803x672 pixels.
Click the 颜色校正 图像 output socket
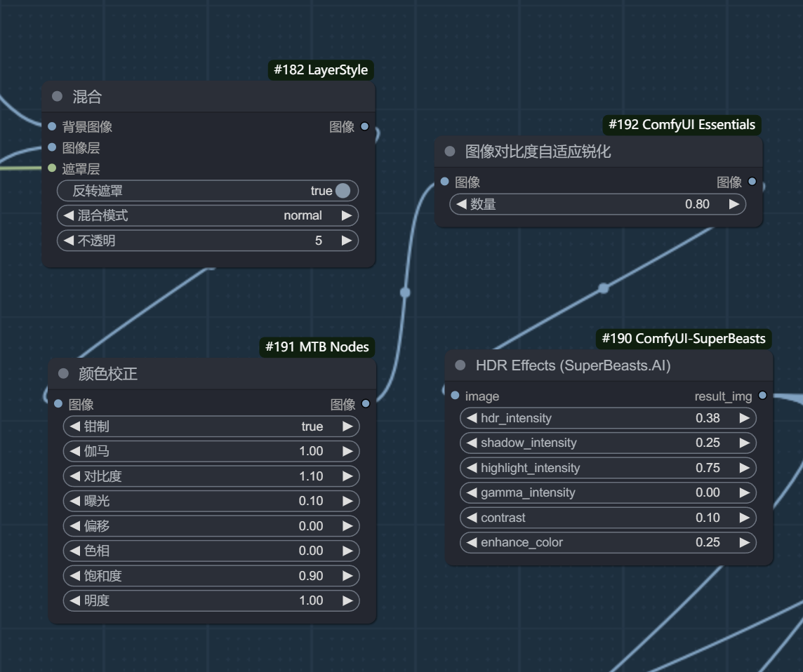pyautogui.click(x=366, y=403)
